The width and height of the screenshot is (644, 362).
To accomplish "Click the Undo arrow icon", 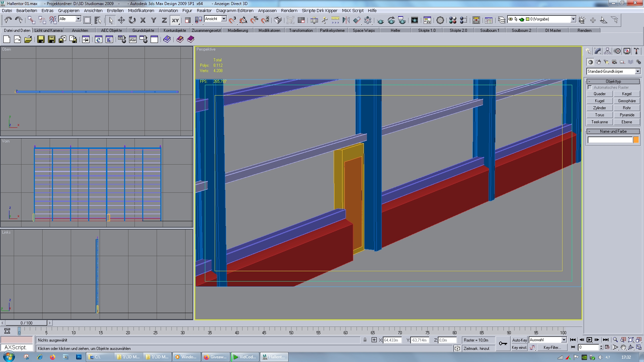I will point(8,20).
